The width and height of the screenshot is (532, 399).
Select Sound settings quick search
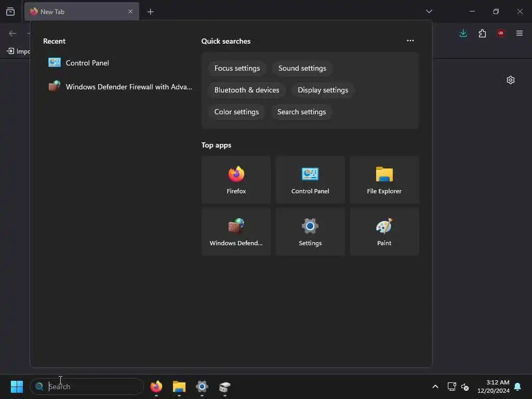click(x=302, y=68)
